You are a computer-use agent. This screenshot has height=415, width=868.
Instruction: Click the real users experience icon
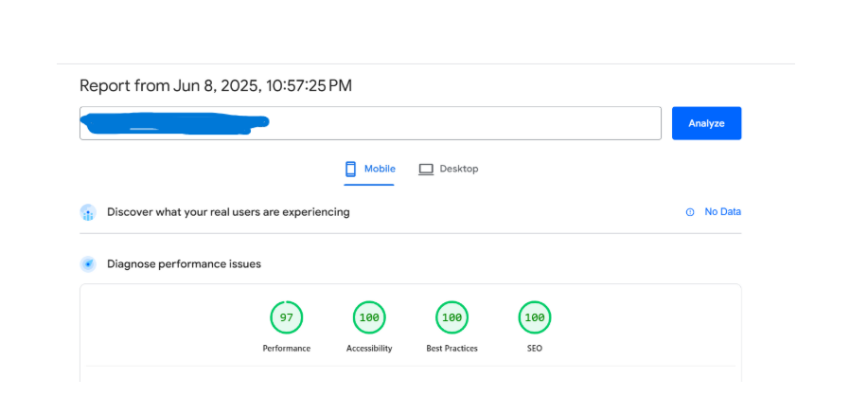pyautogui.click(x=88, y=212)
